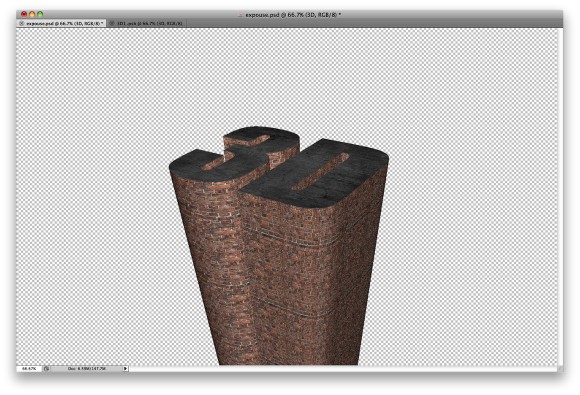Click the Doc size readout in the status bar

(87, 369)
